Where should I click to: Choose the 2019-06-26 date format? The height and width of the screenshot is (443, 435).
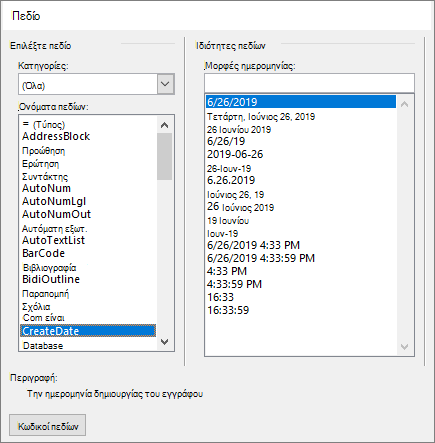[x=235, y=154]
